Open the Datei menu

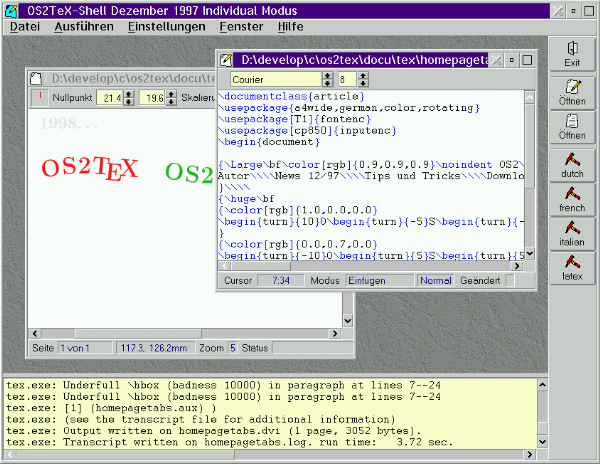coord(24,27)
